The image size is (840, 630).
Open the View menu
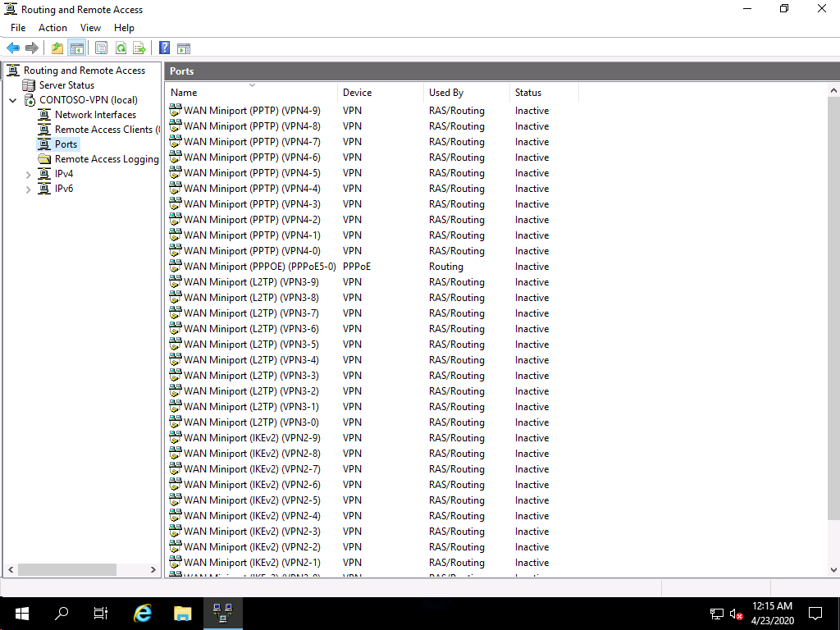tap(90, 28)
